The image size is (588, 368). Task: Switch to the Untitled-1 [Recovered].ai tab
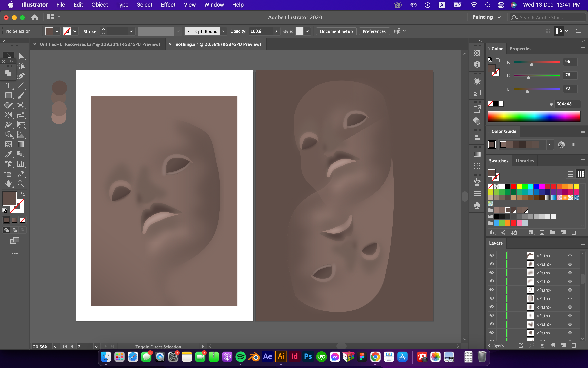click(x=100, y=44)
